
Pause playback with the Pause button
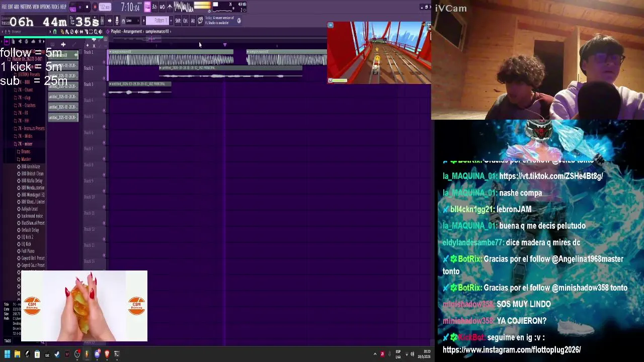coord(80,7)
